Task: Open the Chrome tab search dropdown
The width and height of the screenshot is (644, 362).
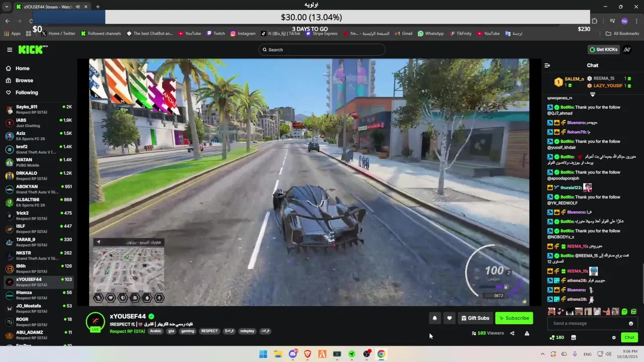Action: point(7,7)
